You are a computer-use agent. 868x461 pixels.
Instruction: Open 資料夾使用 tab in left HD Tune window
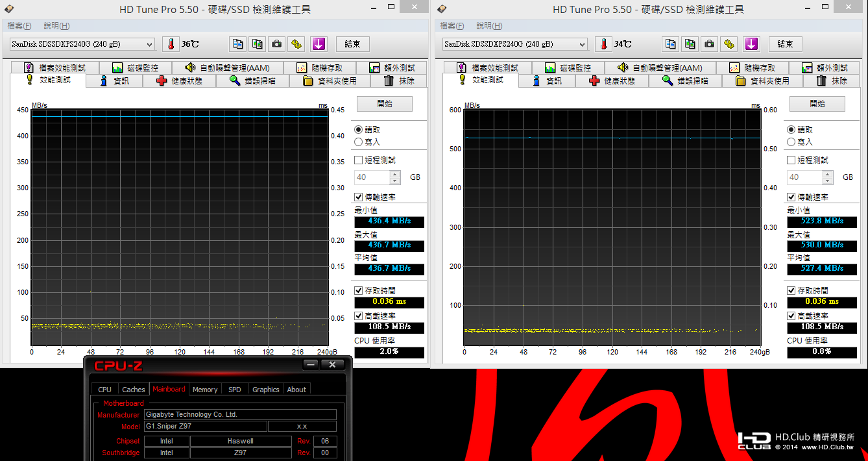[x=330, y=81]
